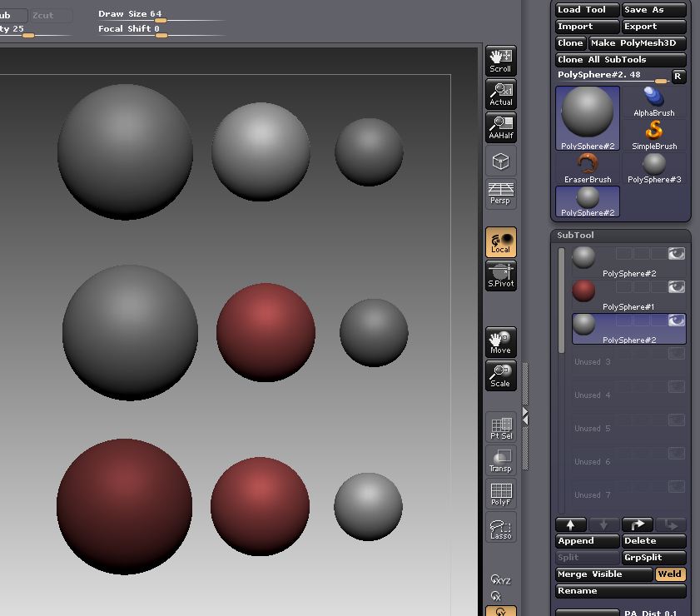The image size is (700, 616).
Task: Click the Delete subtool button
Action: (x=653, y=541)
